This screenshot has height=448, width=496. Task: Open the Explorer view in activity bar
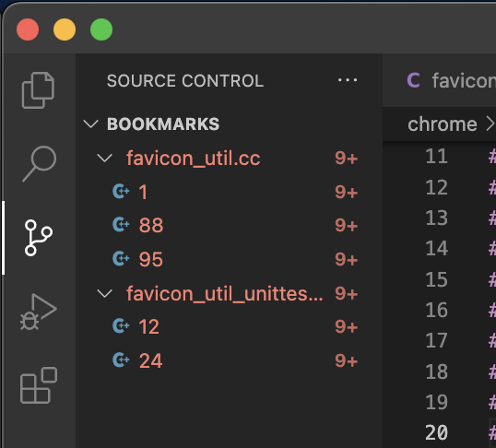(38, 90)
